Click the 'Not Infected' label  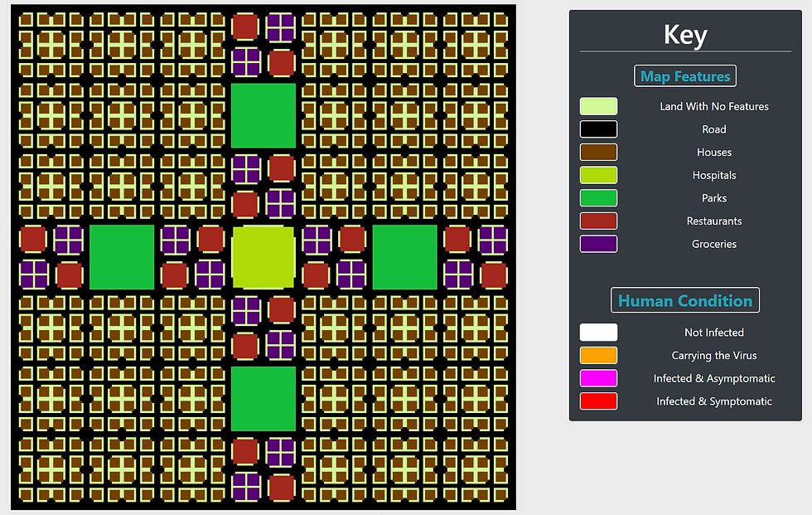click(x=714, y=332)
